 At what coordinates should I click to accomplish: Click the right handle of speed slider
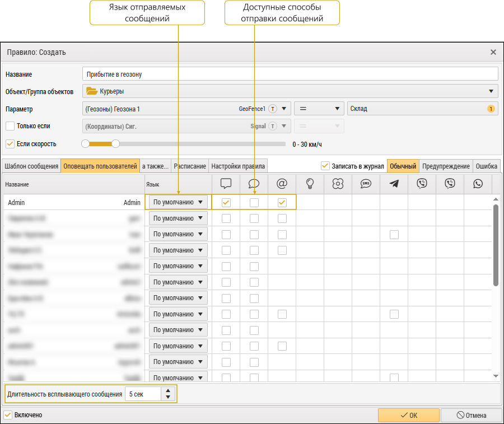coord(115,144)
